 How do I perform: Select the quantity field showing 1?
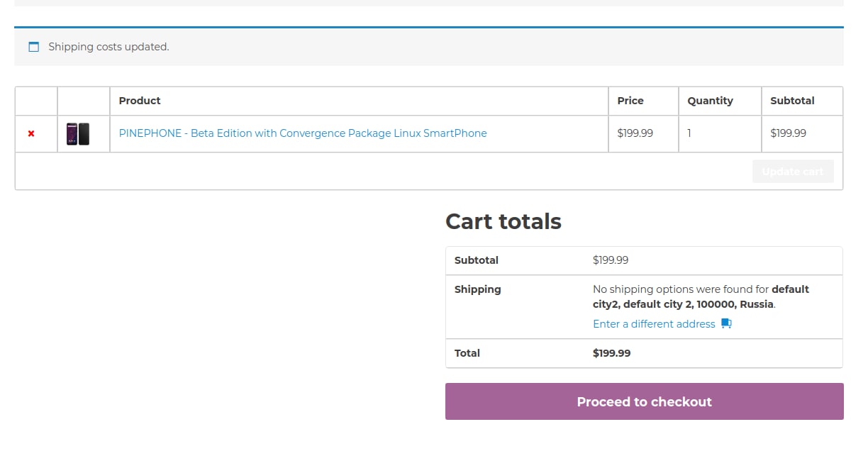coord(690,133)
